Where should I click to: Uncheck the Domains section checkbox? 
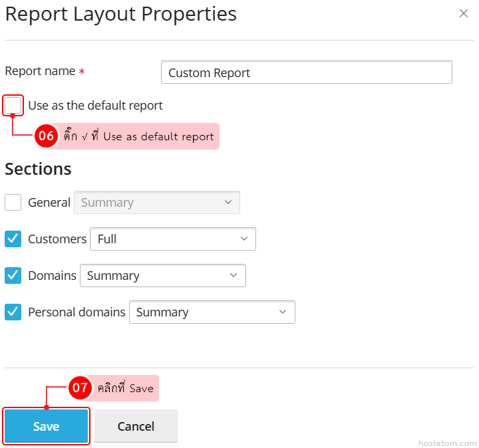coord(13,276)
